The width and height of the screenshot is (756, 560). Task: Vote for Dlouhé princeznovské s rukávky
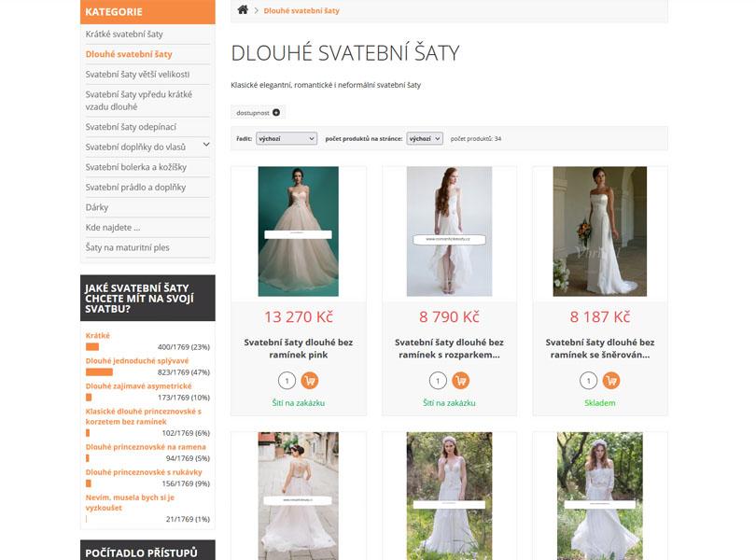[x=144, y=472]
